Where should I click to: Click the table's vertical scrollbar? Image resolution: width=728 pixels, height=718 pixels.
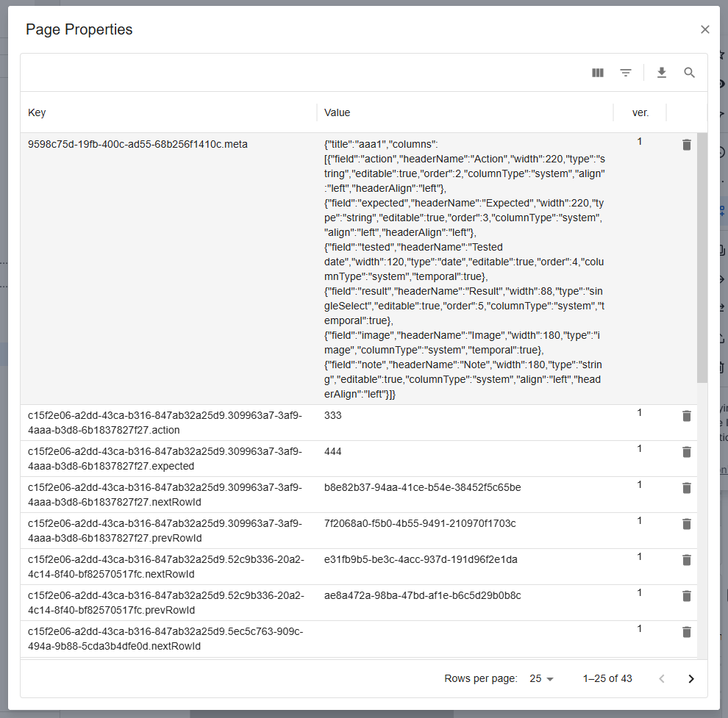pyautogui.click(x=702, y=257)
